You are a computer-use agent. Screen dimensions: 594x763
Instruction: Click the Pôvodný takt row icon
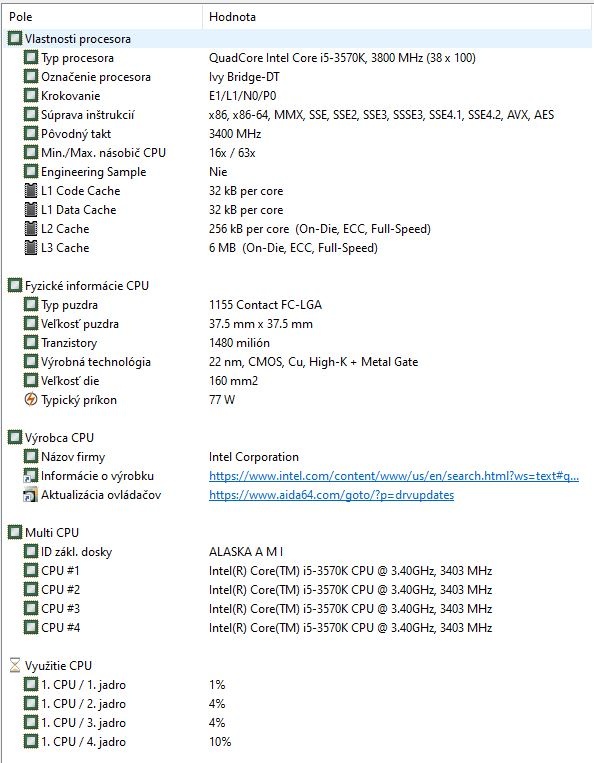tap(31, 133)
